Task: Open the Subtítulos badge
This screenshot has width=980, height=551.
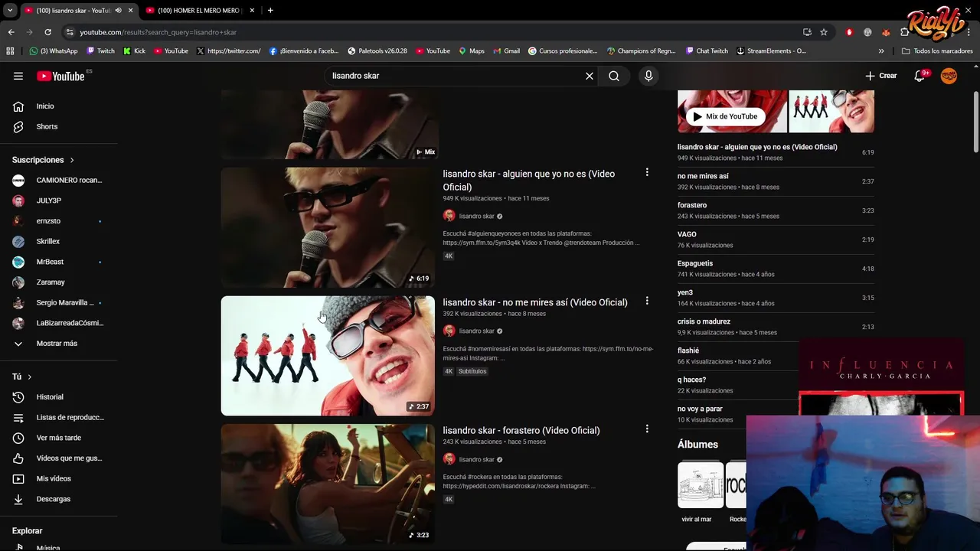Action: tap(472, 371)
